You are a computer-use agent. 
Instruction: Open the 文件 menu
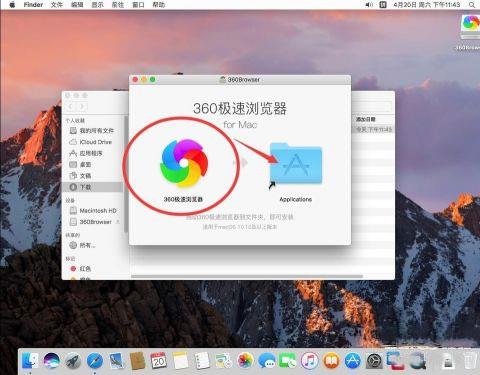click(x=57, y=5)
